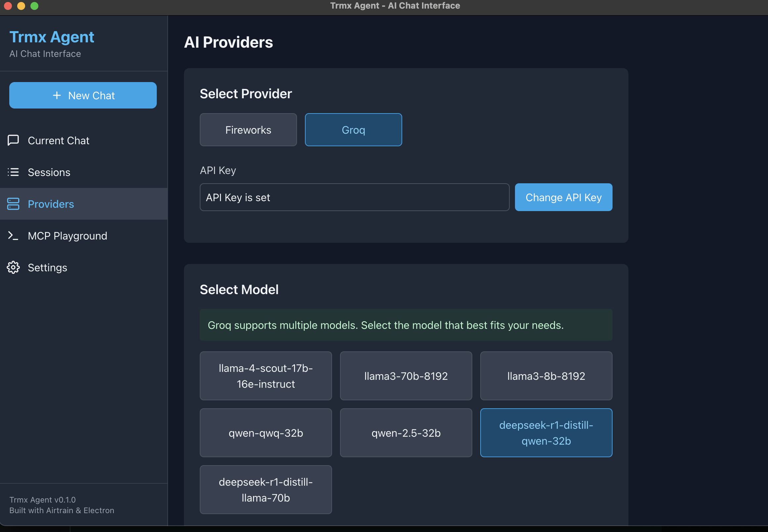Screen dimensions: 768x532
Task: Click the MCP Playground terminal icon
Action: point(13,236)
